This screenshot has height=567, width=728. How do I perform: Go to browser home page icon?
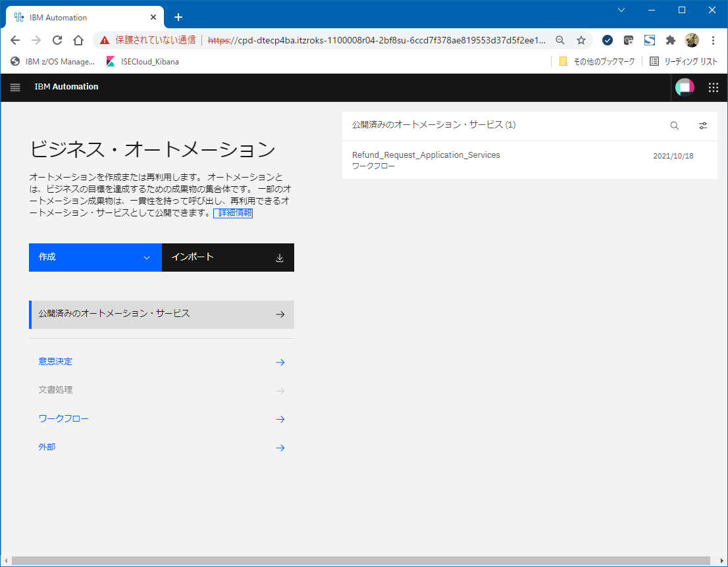(78, 40)
